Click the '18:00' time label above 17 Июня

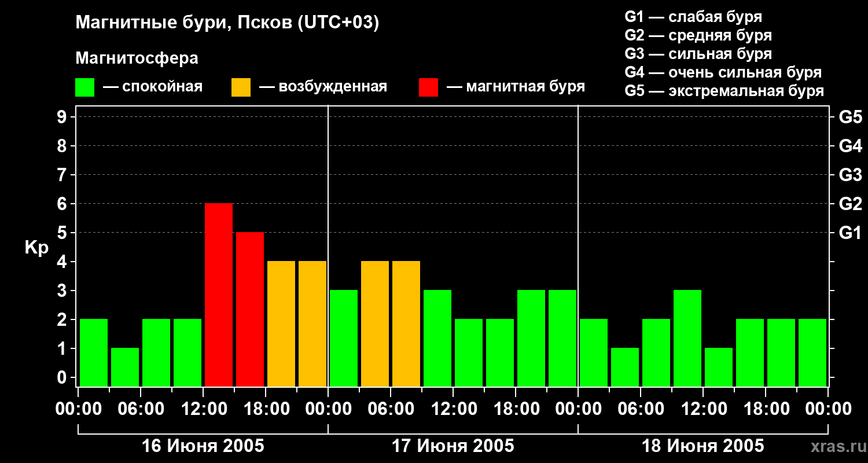pyautogui.click(x=516, y=409)
